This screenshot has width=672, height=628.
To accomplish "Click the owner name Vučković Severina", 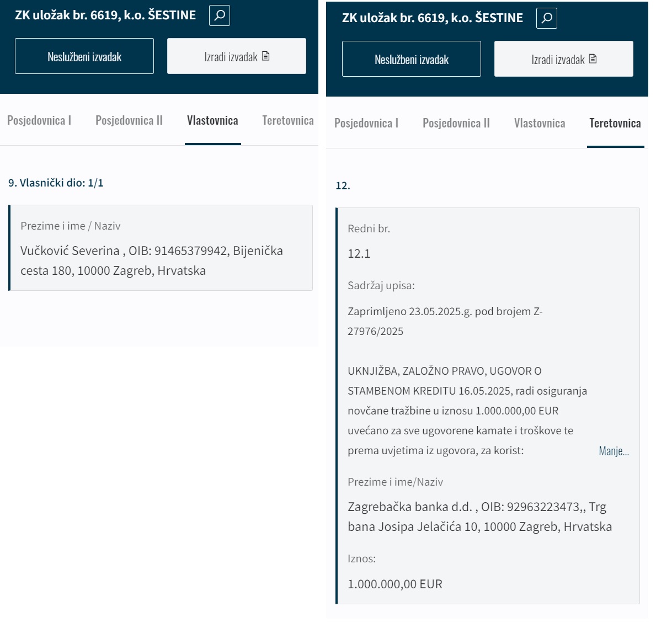I will pyautogui.click(x=70, y=251).
